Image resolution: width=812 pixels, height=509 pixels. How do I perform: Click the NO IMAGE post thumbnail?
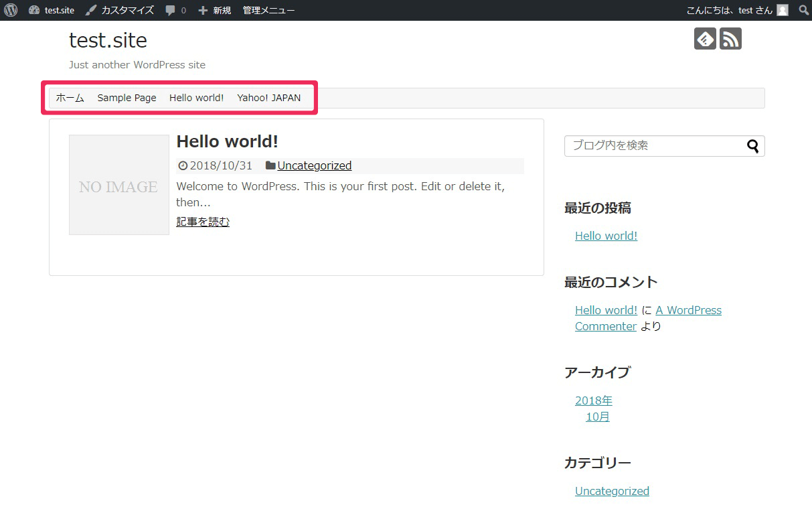(x=119, y=185)
